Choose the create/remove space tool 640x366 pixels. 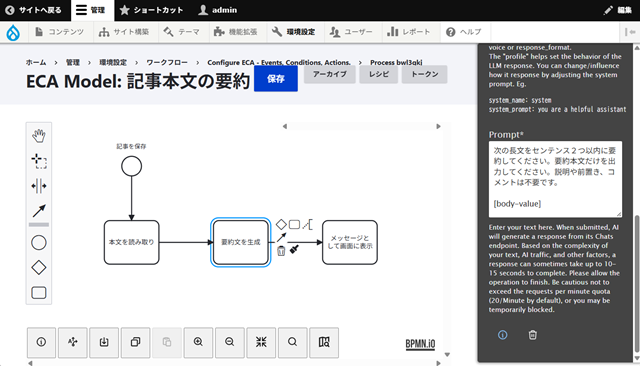[39, 186]
